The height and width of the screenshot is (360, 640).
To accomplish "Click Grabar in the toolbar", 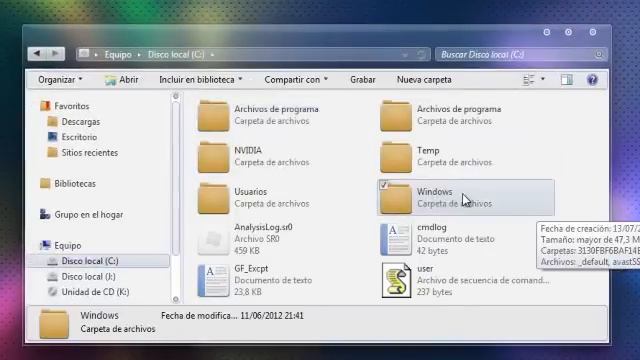I will [x=363, y=80].
